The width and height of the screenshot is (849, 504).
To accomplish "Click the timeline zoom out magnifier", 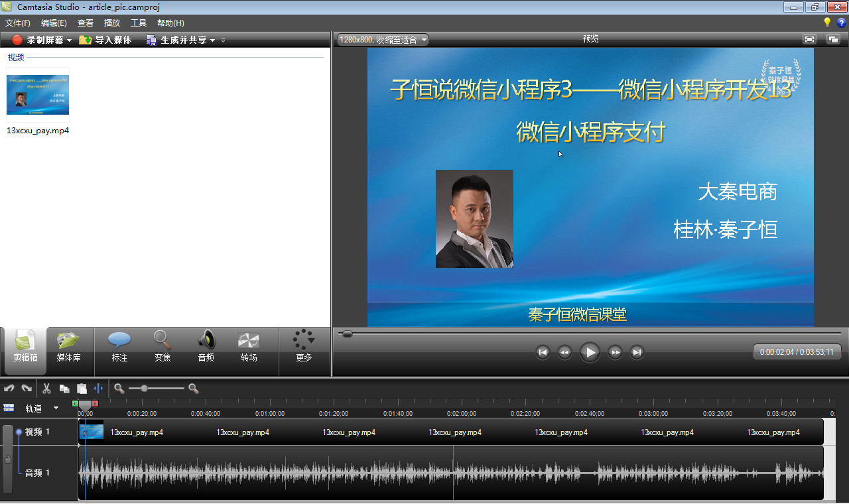I will [119, 389].
